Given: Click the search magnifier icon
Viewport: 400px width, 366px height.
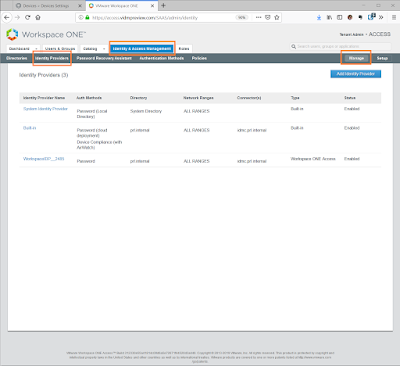Looking at the screenshot, I should click(293, 47).
